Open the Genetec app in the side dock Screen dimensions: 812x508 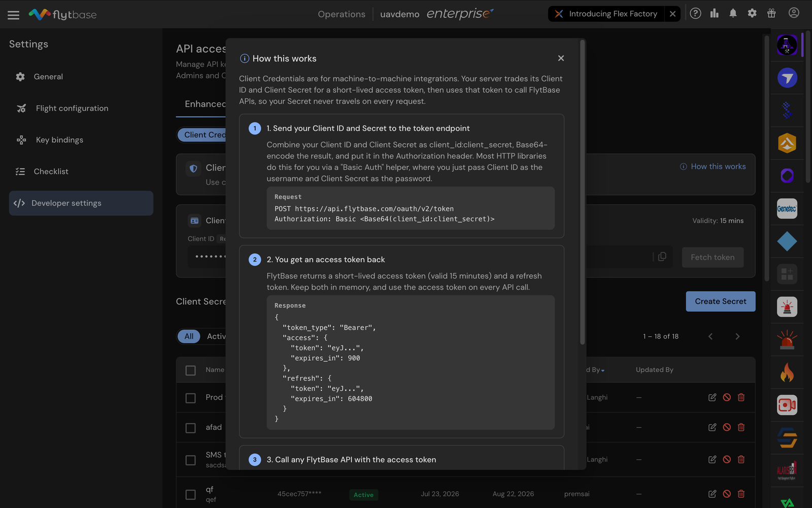pos(787,209)
